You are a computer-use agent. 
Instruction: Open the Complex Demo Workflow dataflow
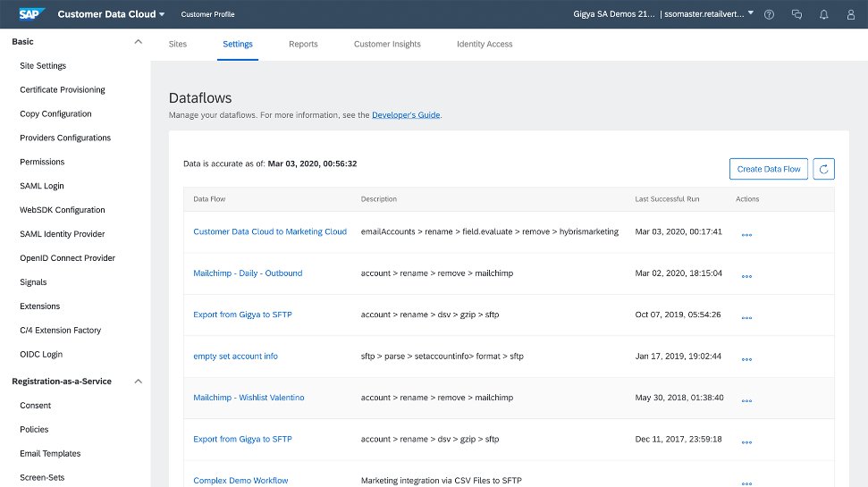click(x=240, y=481)
